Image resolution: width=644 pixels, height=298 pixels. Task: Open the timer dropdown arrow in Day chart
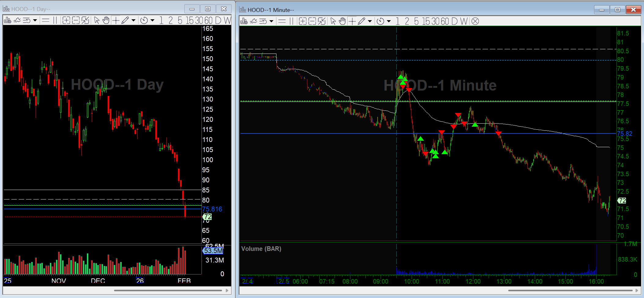point(152,20)
